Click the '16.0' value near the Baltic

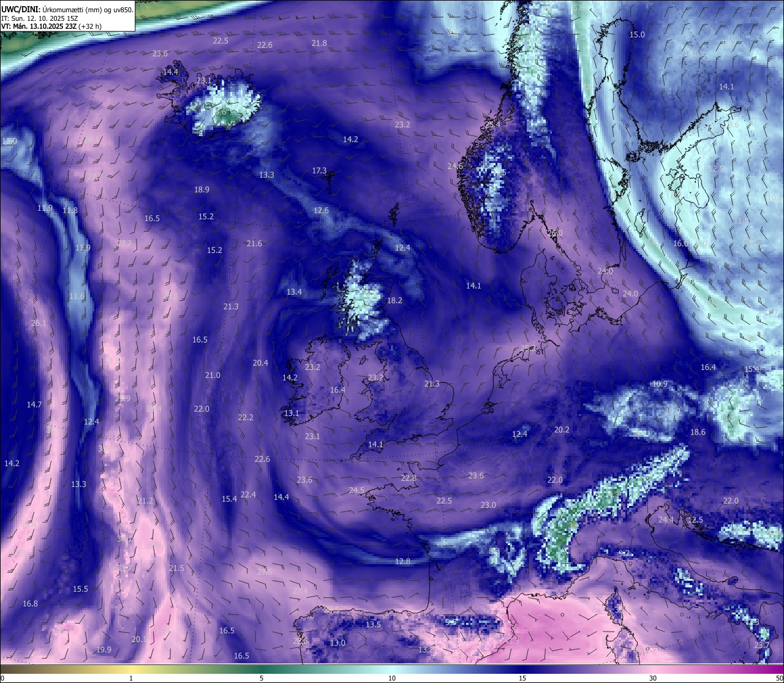(x=680, y=244)
